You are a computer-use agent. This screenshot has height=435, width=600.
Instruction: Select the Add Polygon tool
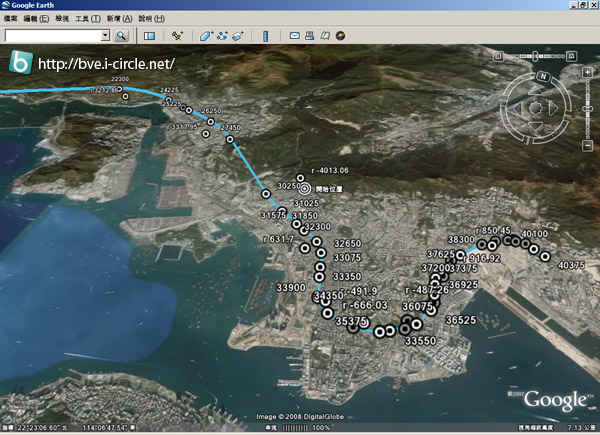207,36
